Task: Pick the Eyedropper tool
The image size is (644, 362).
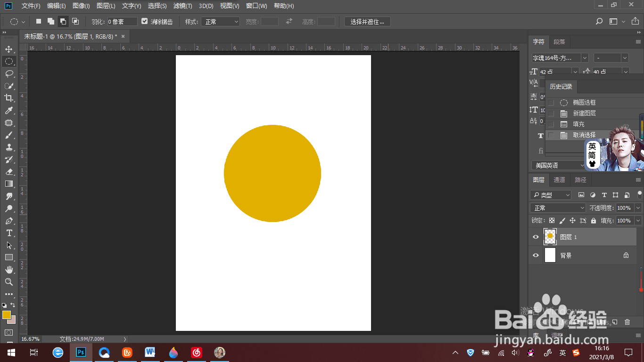Action: tap(9, 110)
